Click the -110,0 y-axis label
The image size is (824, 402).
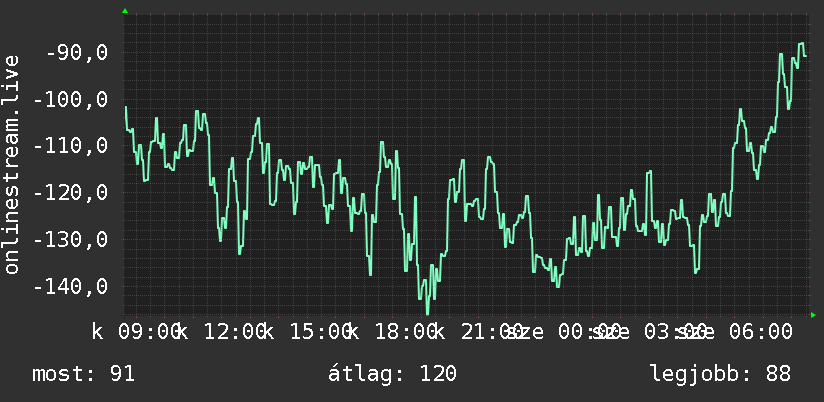[71, 146]
